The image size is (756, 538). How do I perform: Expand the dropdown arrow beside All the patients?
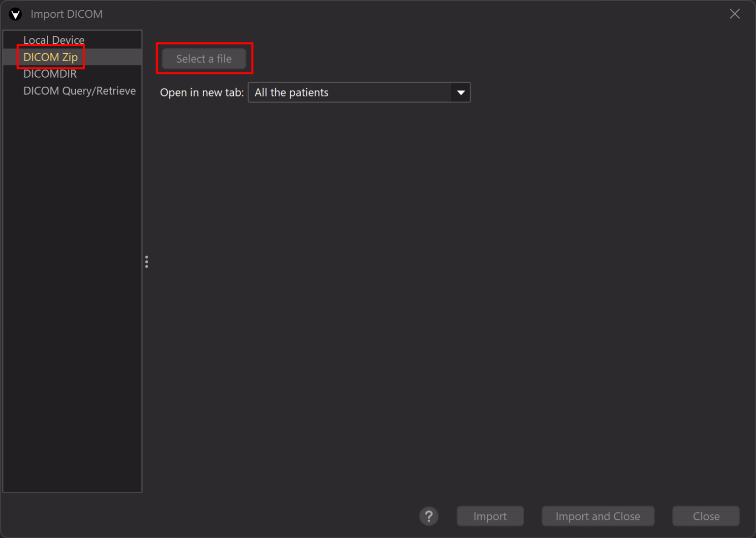461,93
